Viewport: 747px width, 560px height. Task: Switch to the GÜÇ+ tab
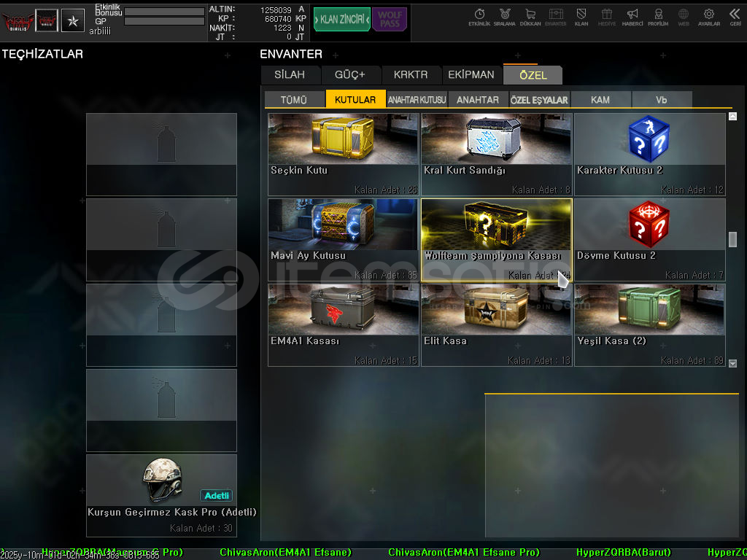coord(349,75)
